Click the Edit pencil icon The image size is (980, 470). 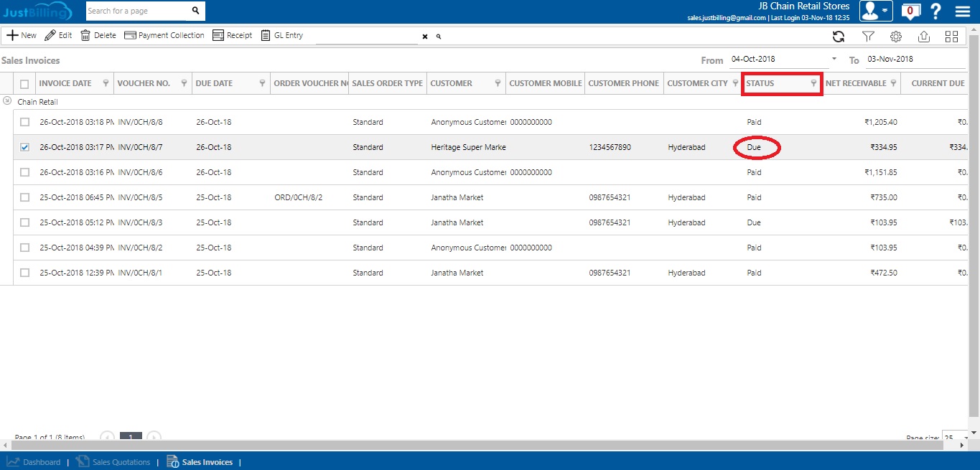[50, 35]
